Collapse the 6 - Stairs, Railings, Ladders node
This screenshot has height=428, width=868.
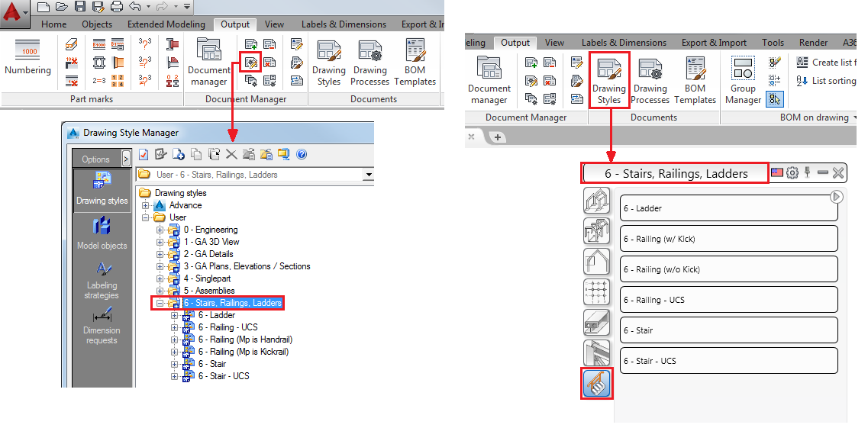click(x=160, y=303)
